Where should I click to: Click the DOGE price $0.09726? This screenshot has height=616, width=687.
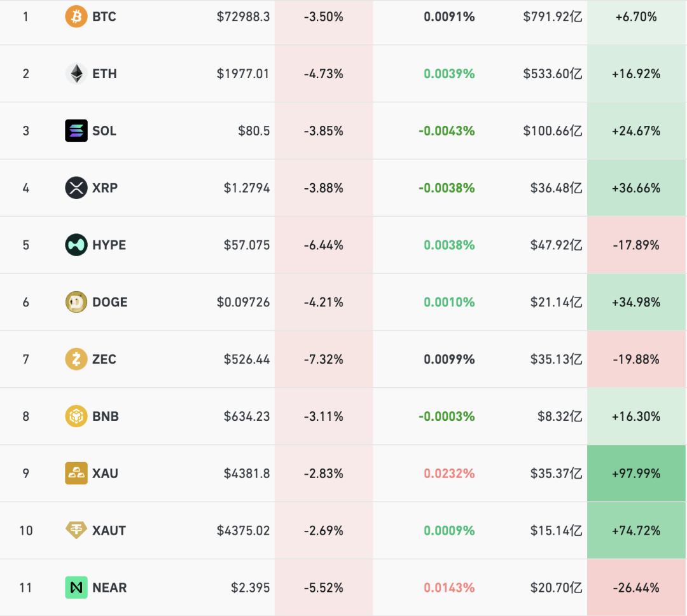pyautogui.click(x=243, y=302)
